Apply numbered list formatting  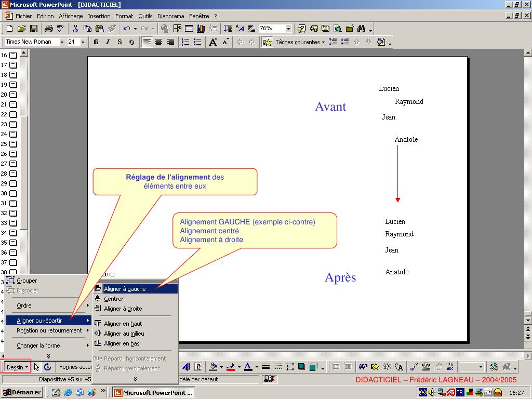tap(185, 42)
